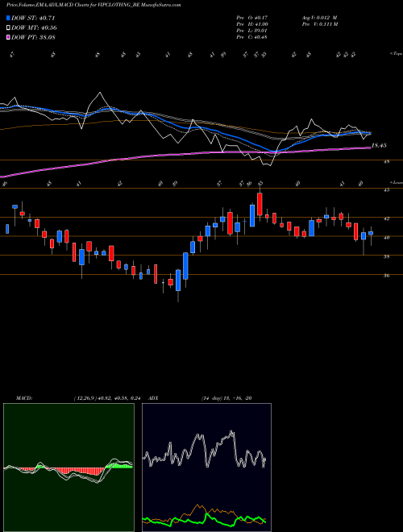
Task: Click the Pre C: 40.48 value
Action: (x=252, y=37)
